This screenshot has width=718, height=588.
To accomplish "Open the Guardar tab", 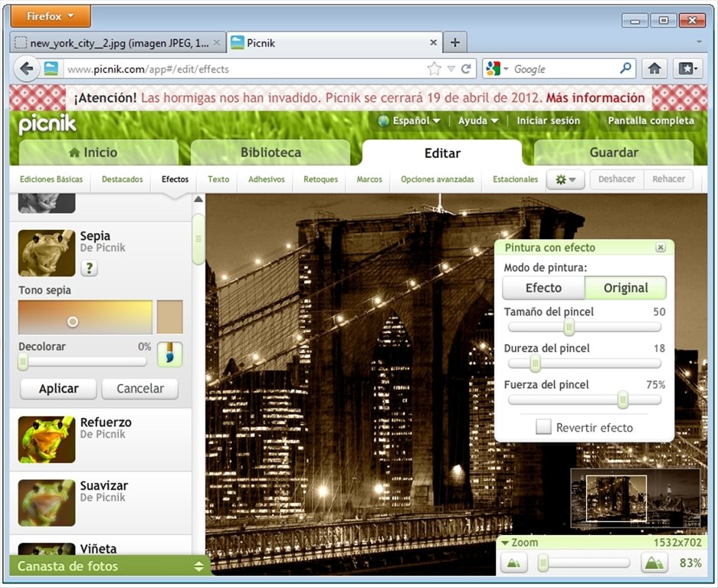I will [x=614, y=153].
